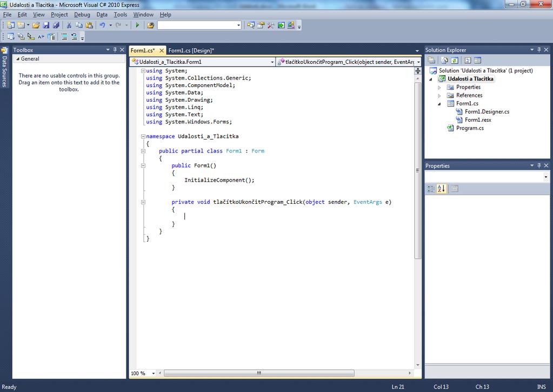This screenshot has width=553, height=392.
Task: Open the Project menu
Action: pyautogui.click(x=59, y=15)
